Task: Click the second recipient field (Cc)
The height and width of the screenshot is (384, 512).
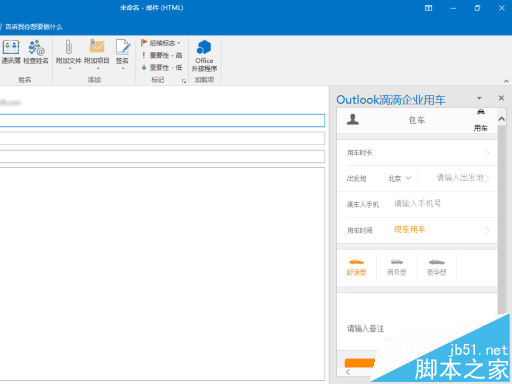Action: click(162, 138)
